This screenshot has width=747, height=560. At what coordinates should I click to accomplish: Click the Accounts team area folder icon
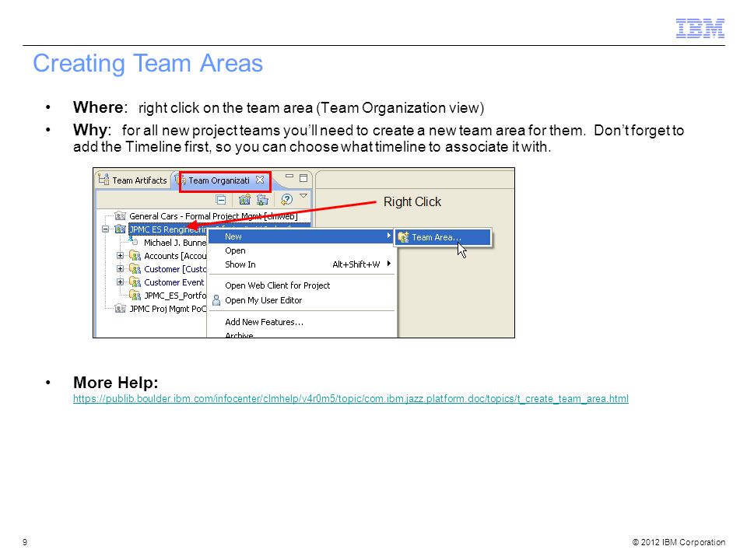135,256
